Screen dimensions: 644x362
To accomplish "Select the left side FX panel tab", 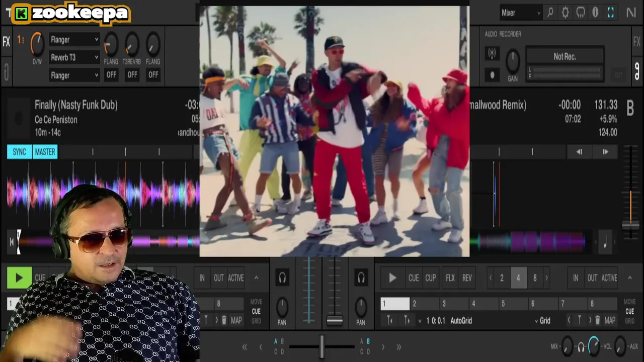I will tap(6, 42).
